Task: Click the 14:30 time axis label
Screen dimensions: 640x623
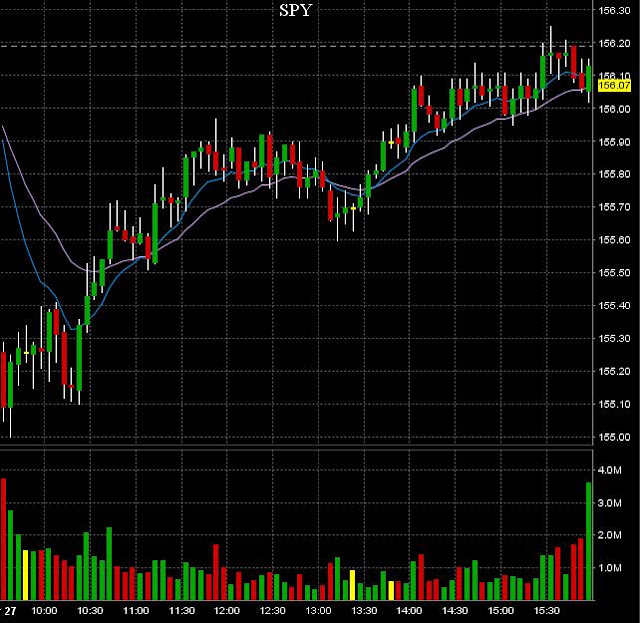Action: click(x=455, y=611)
